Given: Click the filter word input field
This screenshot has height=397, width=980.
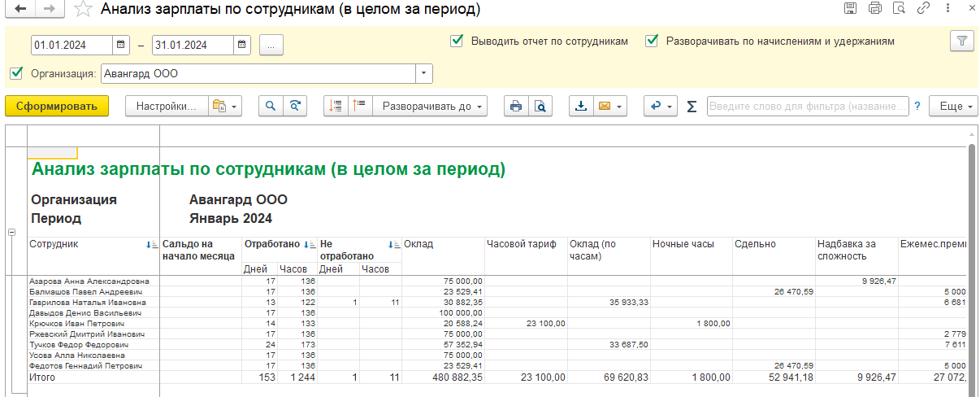Looking at the screenshot, I should pos(808,107).
